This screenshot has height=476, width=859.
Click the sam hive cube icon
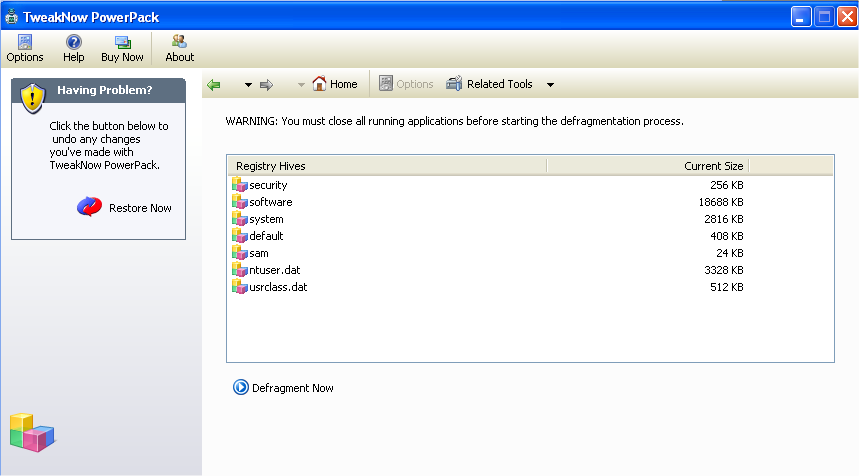tap(239, 253)
